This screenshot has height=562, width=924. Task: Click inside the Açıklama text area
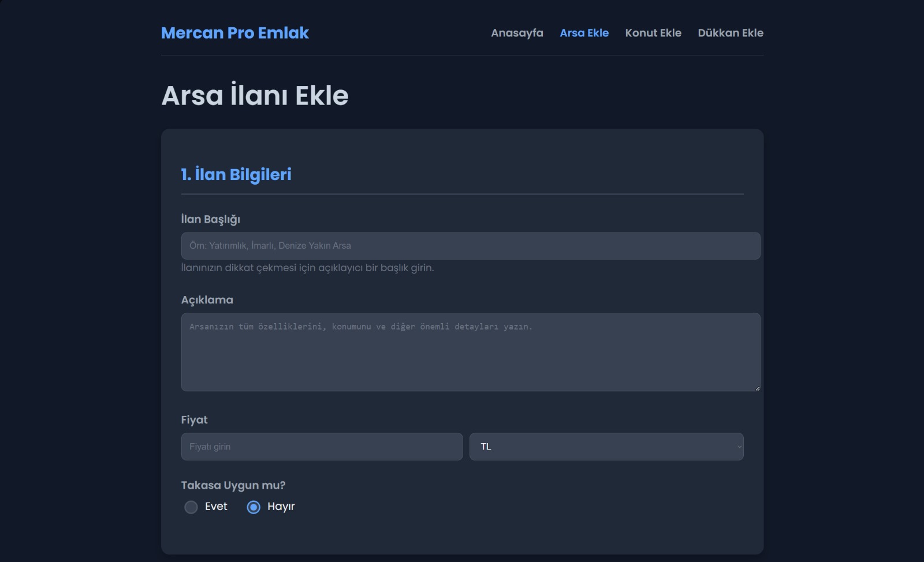[x=470, y=352]
